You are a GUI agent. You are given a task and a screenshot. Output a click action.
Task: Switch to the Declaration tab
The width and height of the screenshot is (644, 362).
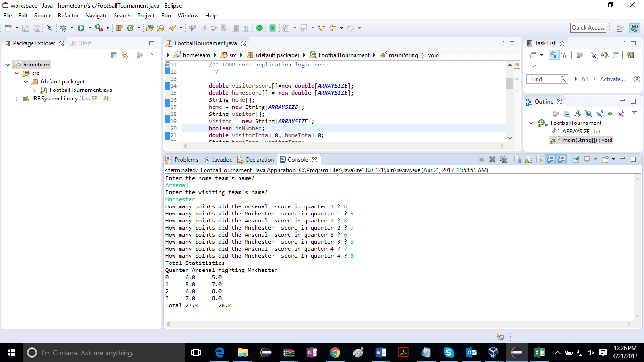click(256, 160)
